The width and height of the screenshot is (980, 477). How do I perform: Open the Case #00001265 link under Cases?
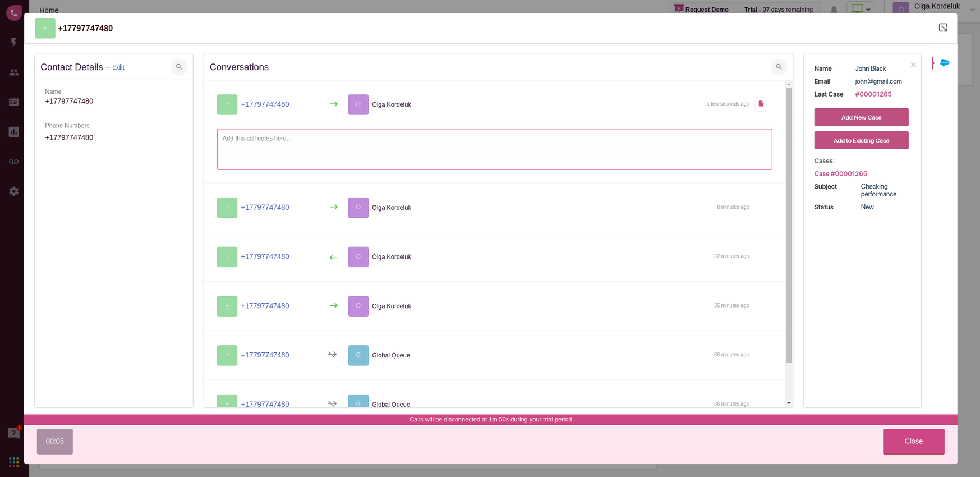(x=840, y=174)
